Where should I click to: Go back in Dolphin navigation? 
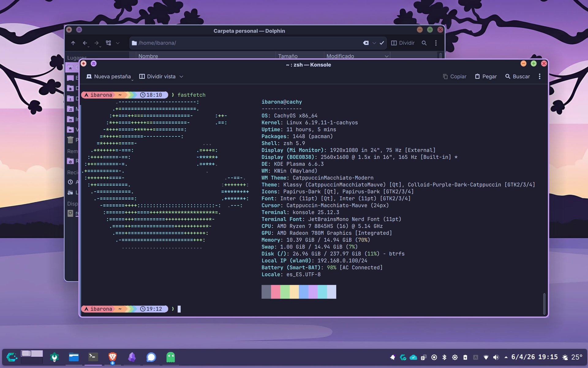pyautogui.click(x=85, y=43)
